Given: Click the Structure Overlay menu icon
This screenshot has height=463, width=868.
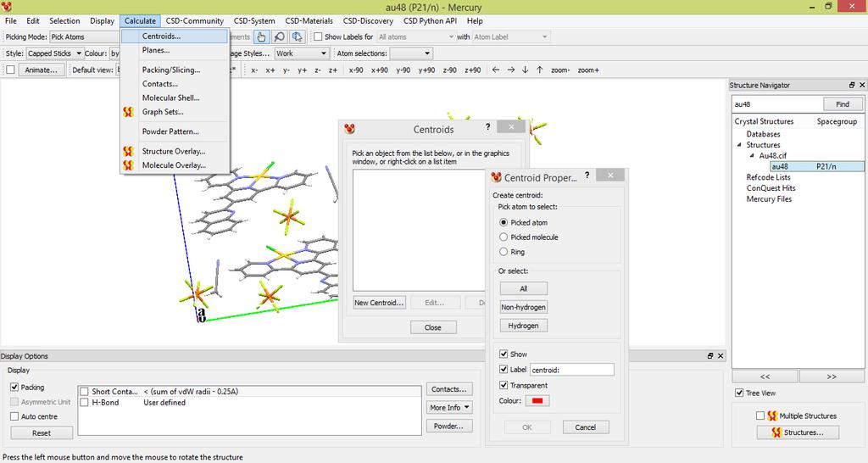Looking at the screenshot, I should coord(129,151).
